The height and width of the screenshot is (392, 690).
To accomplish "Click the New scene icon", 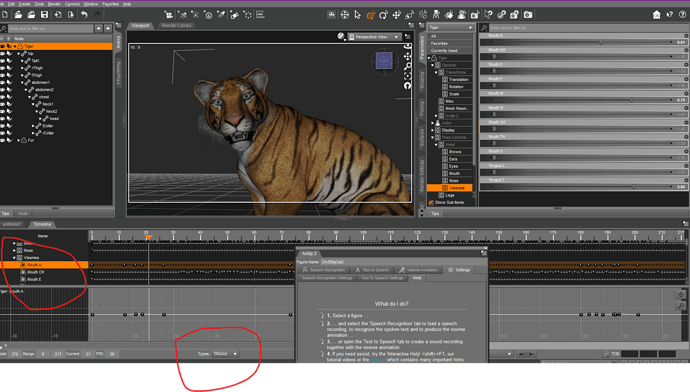I will tap(5, 15).
